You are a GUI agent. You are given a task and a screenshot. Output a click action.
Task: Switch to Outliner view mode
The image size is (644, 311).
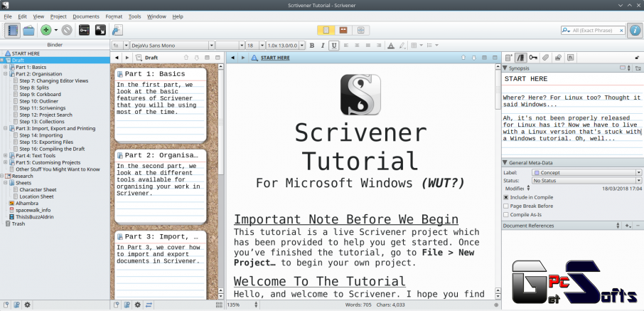coord(360,30)
